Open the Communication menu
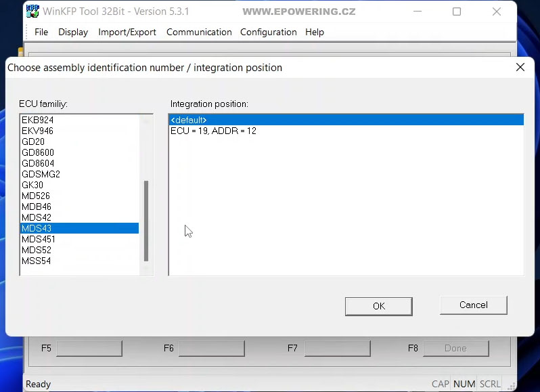The width and height of the screenshot is (540, 392). click(199, 32)
